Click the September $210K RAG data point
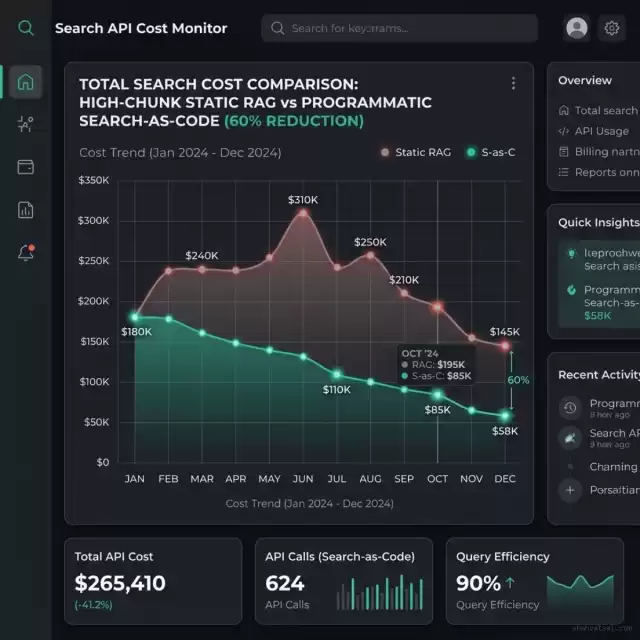640x640 pixels. coord(404,293)
